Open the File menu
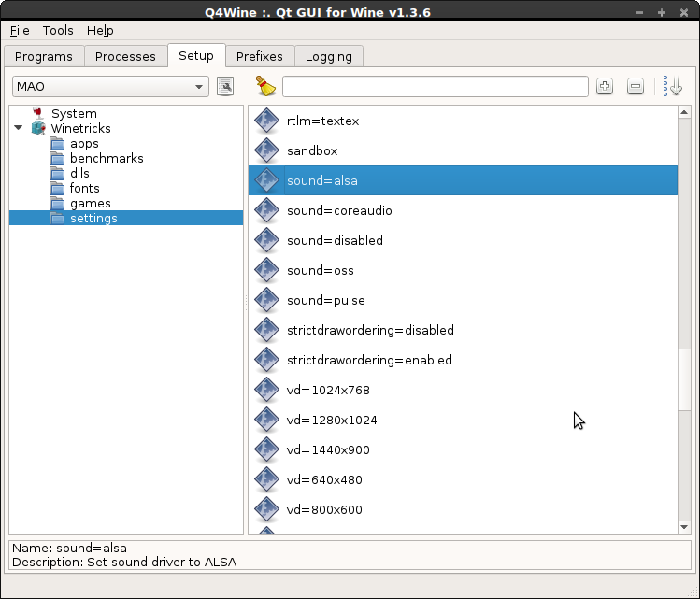700x599 pixels. 20,30
